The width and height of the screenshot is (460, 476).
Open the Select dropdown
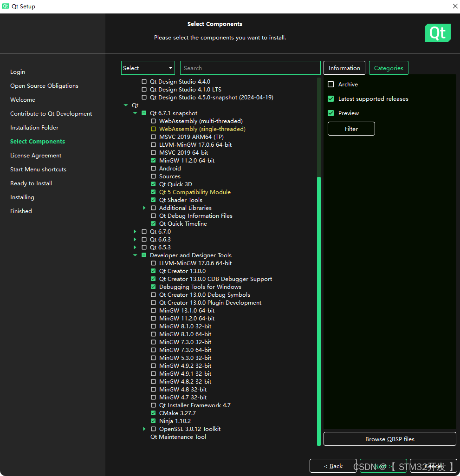click(x=148, y=68)
